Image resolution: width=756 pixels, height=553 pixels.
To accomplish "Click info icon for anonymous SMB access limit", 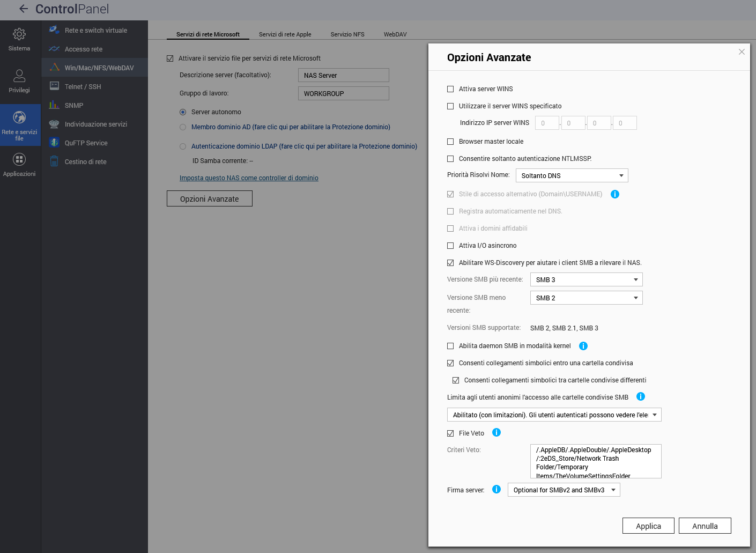I will 640,396.
